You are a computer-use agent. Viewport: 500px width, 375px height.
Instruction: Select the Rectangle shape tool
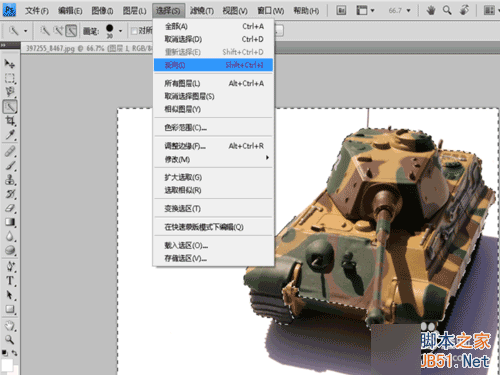[x=9, y=309]
